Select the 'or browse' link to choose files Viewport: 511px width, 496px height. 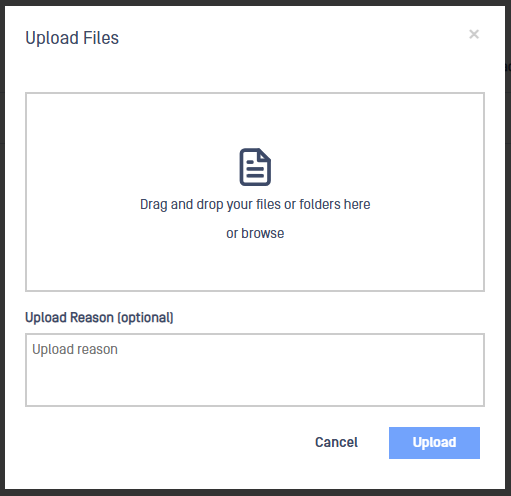(255, 233)
